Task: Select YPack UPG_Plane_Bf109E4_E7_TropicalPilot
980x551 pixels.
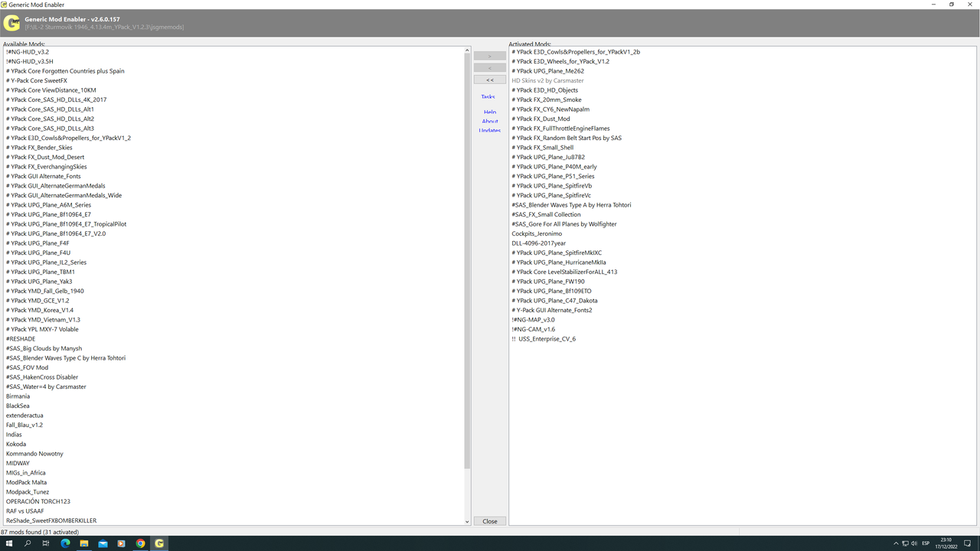Action: click(66, 224)
